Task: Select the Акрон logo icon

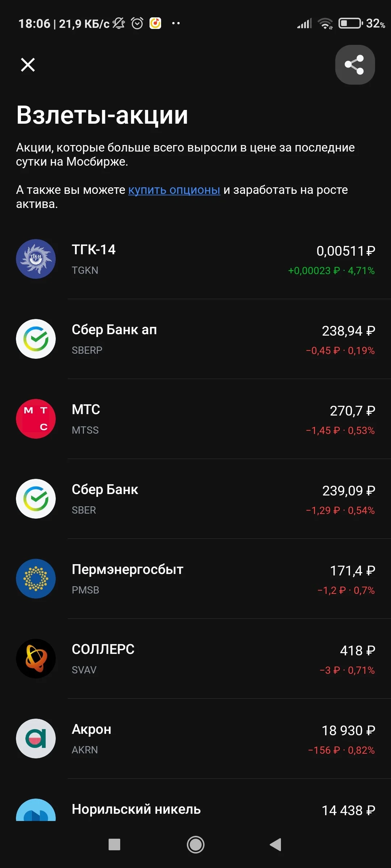Action: pyautogui.click(x=36, y=739)
